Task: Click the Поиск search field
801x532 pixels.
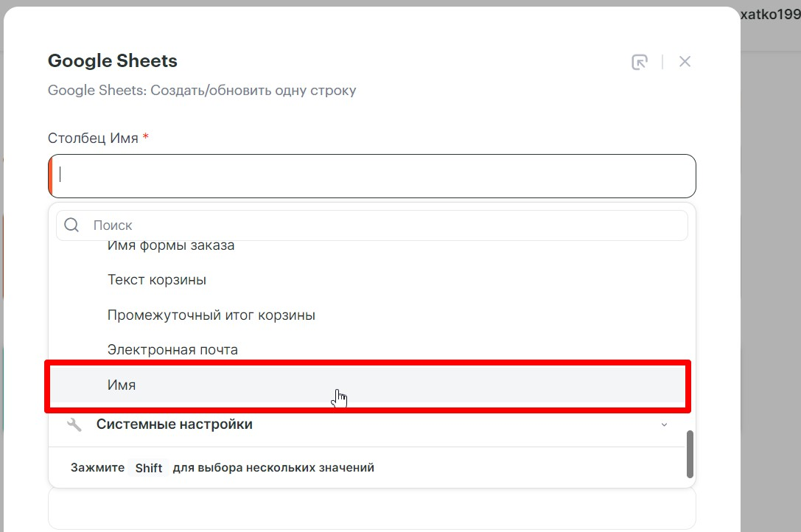Action: pos(372,225)
